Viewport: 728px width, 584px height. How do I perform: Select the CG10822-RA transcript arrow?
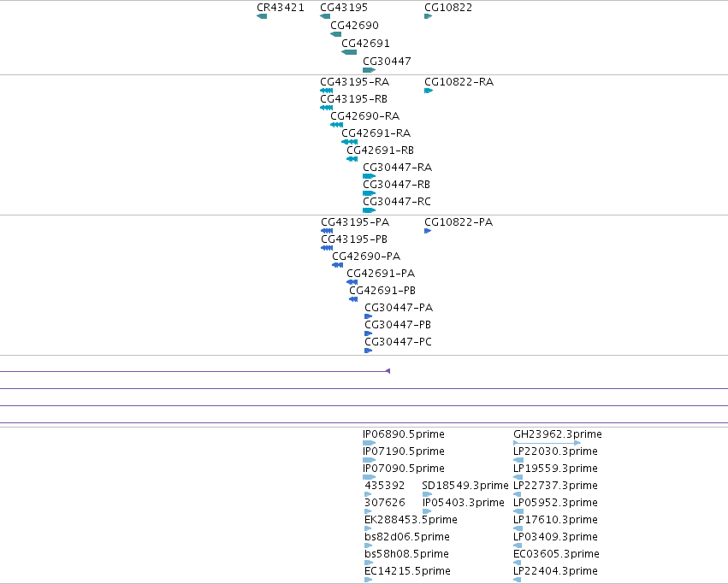[429, 91]
